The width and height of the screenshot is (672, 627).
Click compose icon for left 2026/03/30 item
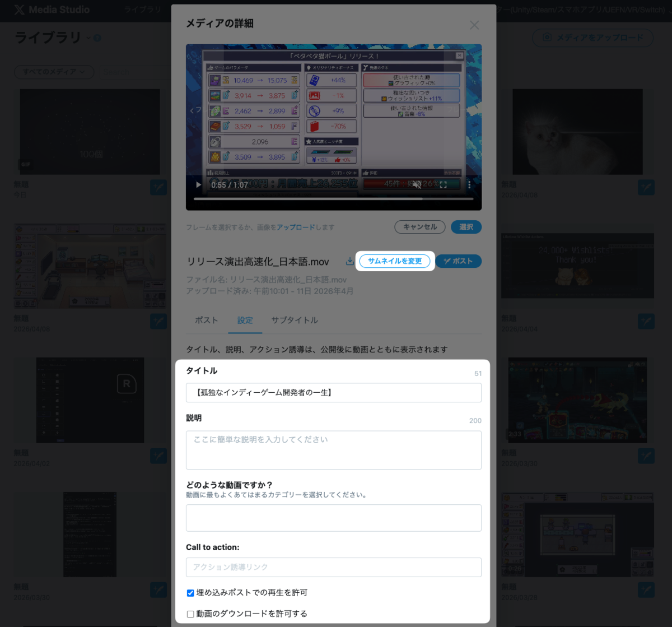click(158, 589)
